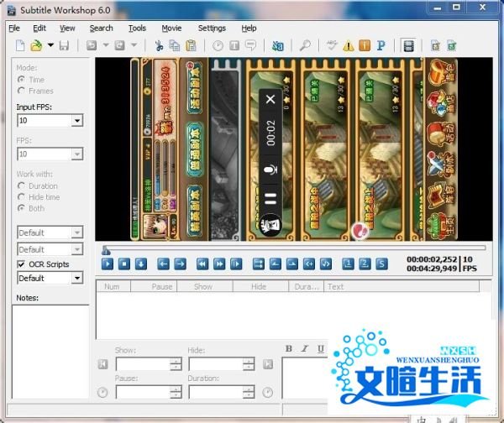This screenshot has width=504, height=423.
Task: Open the Input FPS dropdown
Action: pyautogui.click(x=77, y=121)
